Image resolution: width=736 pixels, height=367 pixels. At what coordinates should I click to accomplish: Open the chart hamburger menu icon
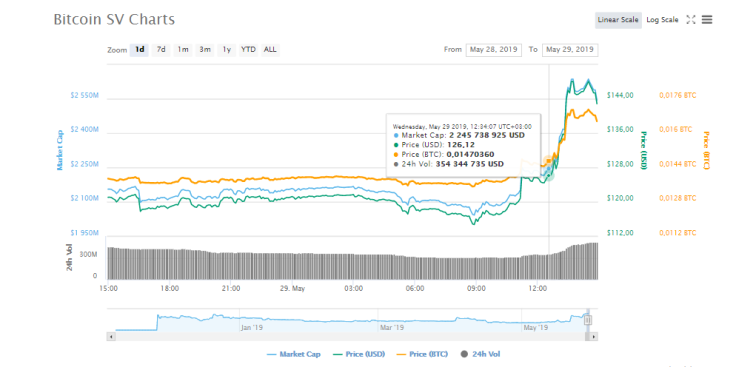click(707, 20)
